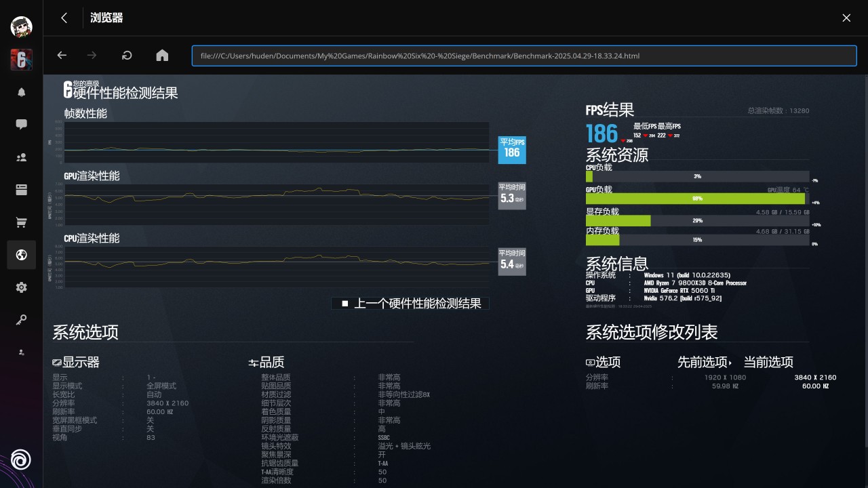
Task: Click the 系统选项 heading
Action: click(x=85, y=332)
